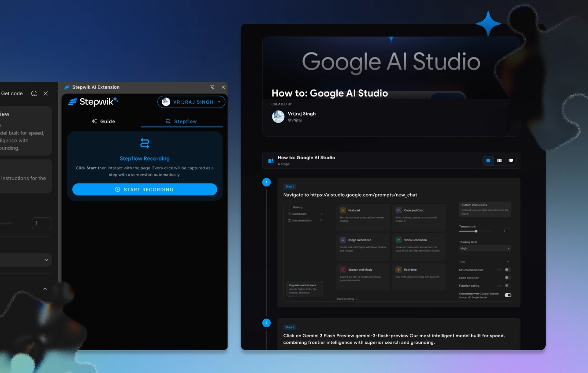
Task: Close the AI Studio run settings panel with X
Action: pos(46,93)
